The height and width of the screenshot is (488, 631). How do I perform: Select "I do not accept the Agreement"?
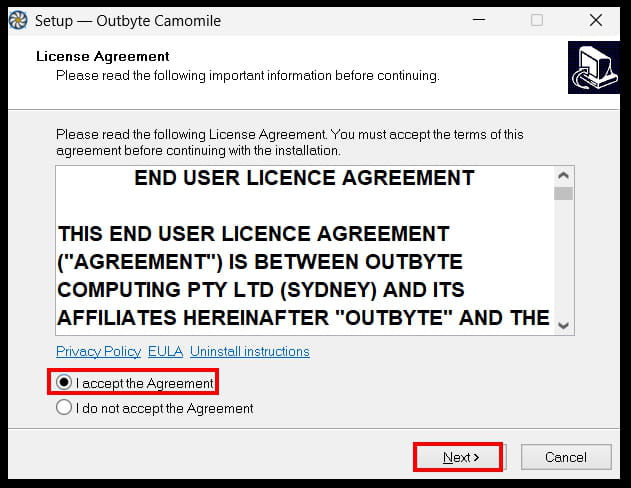(x=64, y=408)
